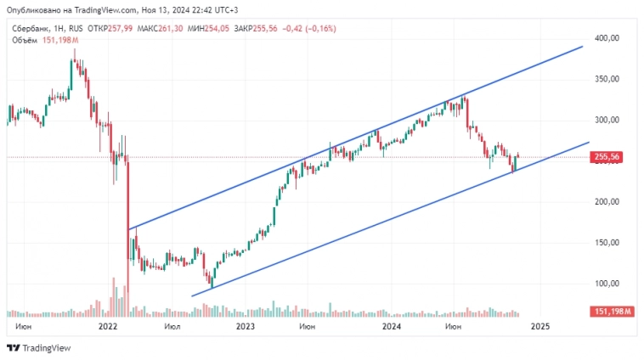This screenshot has width=644, height=360.
Task: Click the 150,00 price axis label
Action: click(607, 243)
